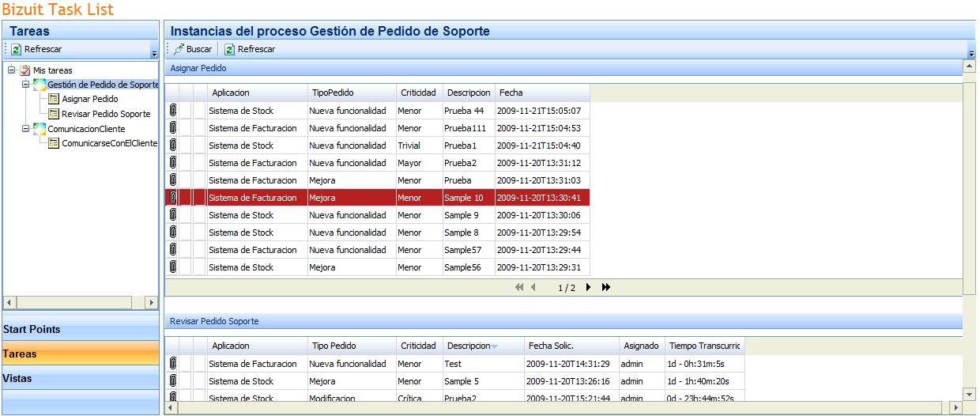980x416 pixels.
Task: Collapse the Mis tareas tree node
Action: click(11, 70)
